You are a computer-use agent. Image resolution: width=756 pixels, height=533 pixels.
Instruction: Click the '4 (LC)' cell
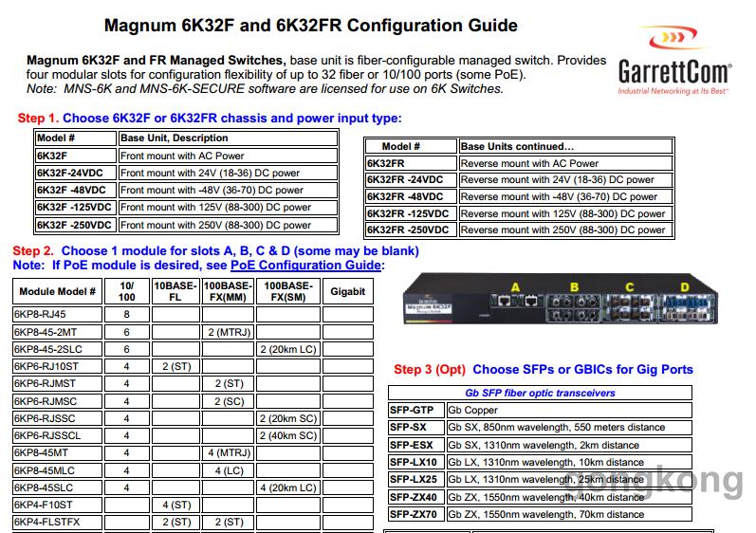pos(228,470)
